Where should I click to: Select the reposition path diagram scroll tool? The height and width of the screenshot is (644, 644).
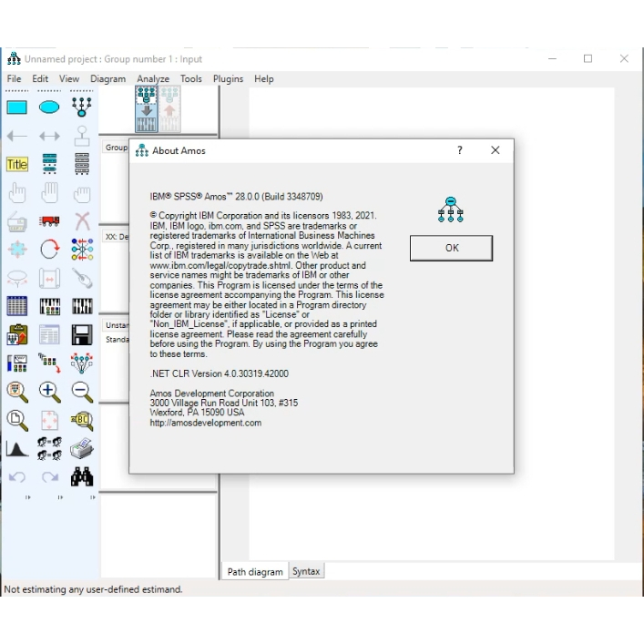(x=49, y=278)
